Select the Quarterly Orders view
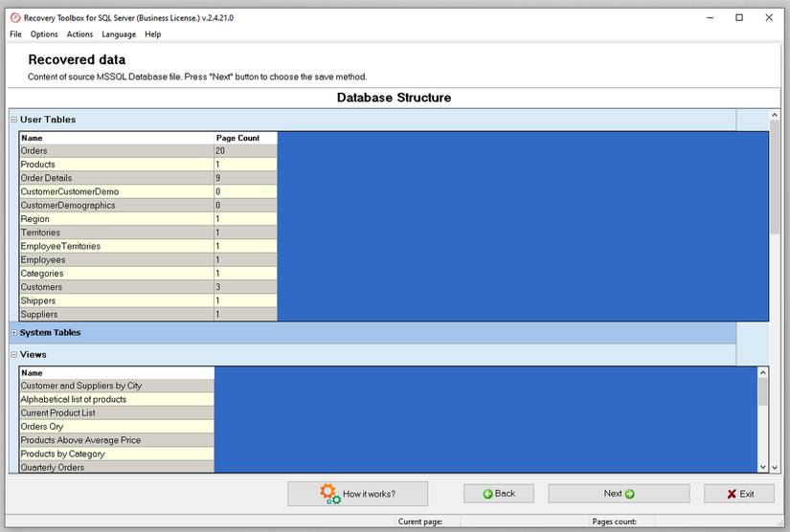Screen dimensions: 790x532 click(x=117, y=467)
